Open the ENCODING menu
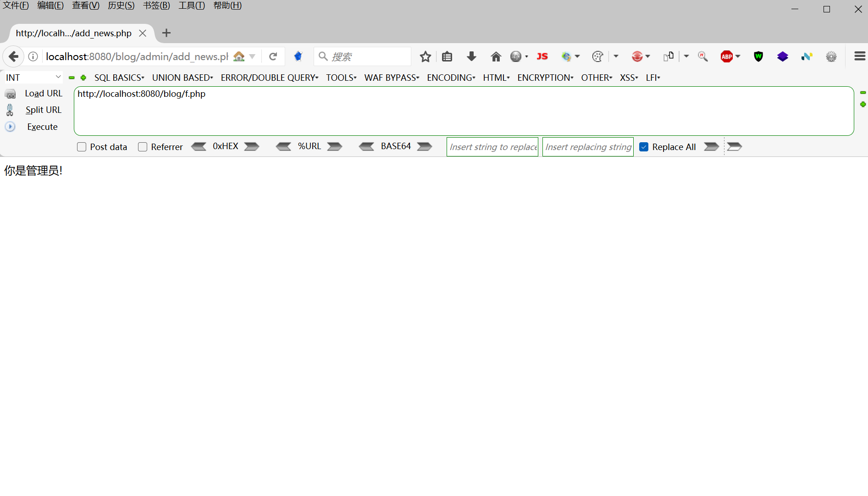 click(x=451, y=78)
